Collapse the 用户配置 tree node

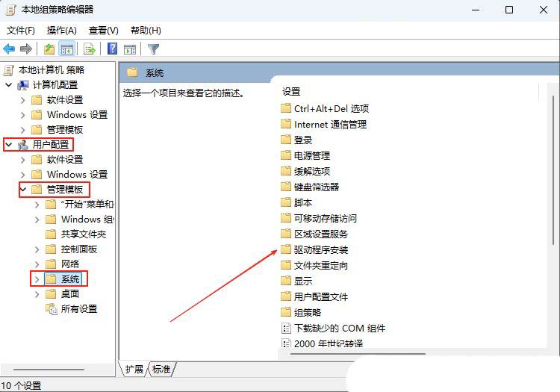[9, 145]
